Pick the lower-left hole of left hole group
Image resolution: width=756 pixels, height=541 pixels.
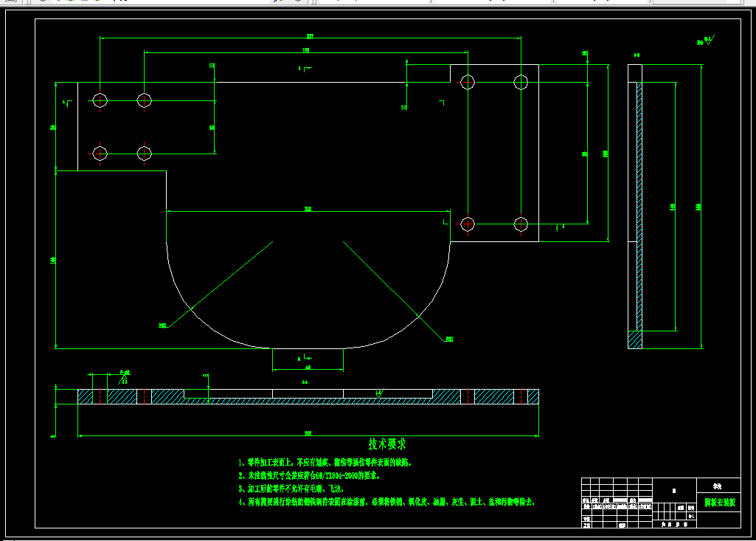pos(100,154)
